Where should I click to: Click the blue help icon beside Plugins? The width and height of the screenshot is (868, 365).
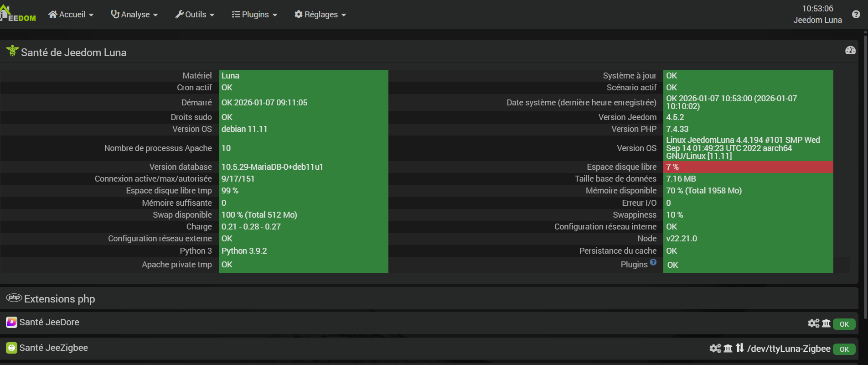(x=653, y=262)
